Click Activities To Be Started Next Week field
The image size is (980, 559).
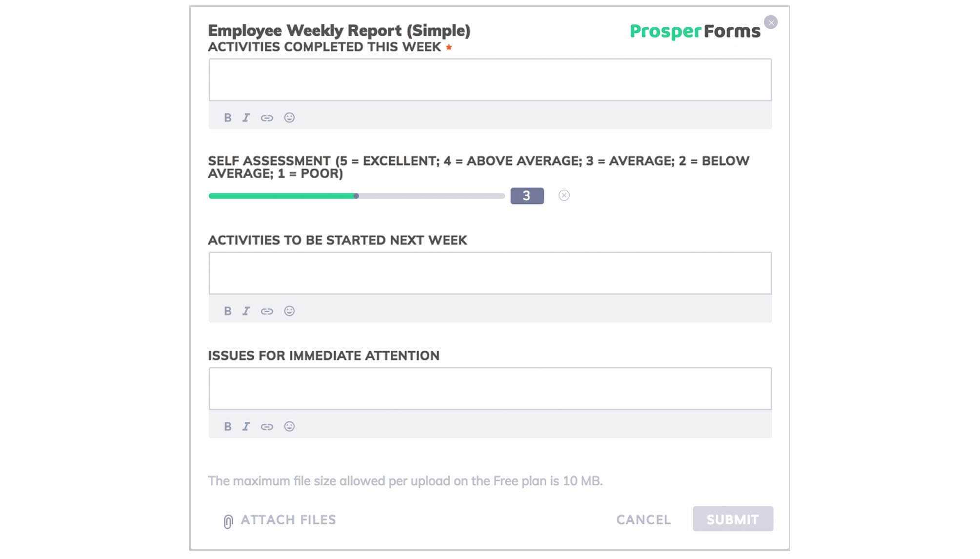click(x=489, y=273)
